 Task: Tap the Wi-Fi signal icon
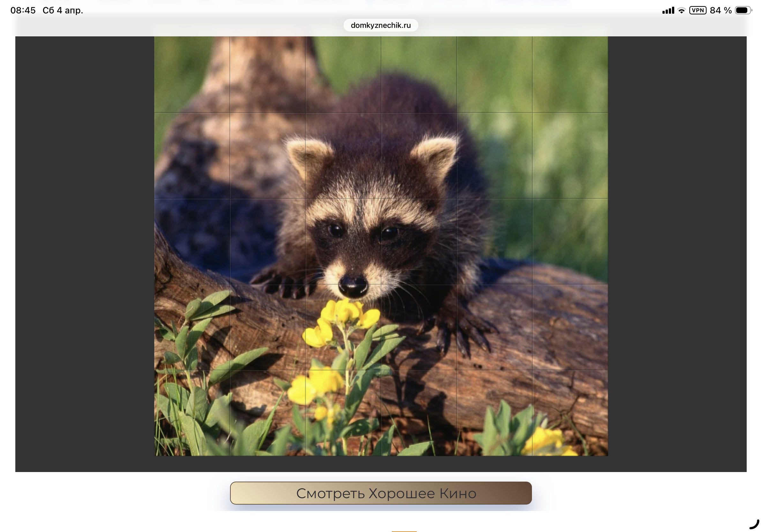pos(681,10)
